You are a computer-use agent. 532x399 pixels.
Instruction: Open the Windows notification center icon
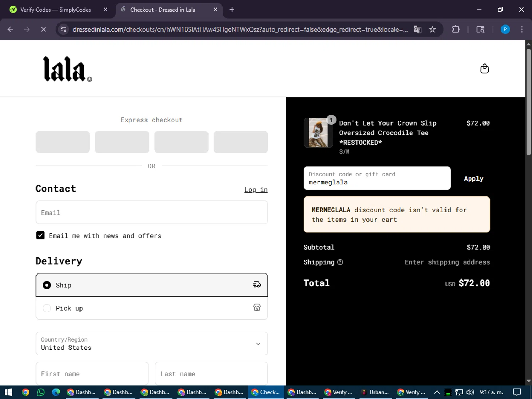tap(517, 392)
